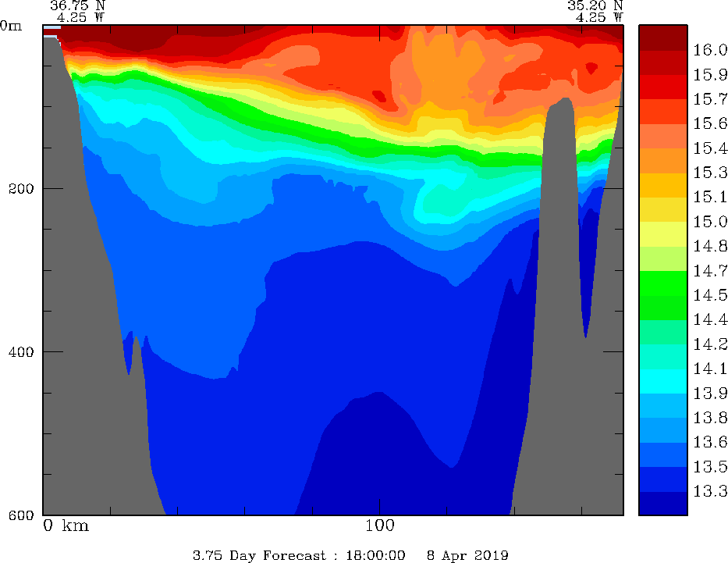
Task: Click the 13.6 colorbar label
Action: tap(710, 442)
